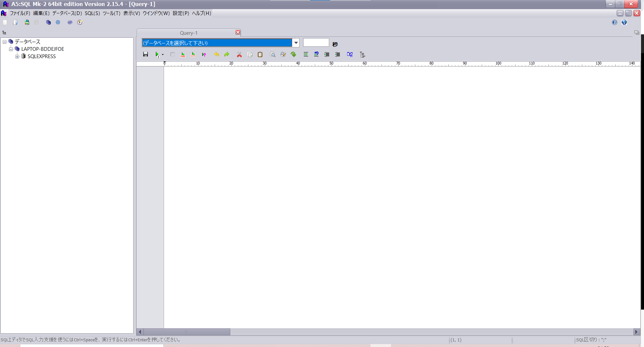Open the ウインドウ(W) menu

[156, 13]
